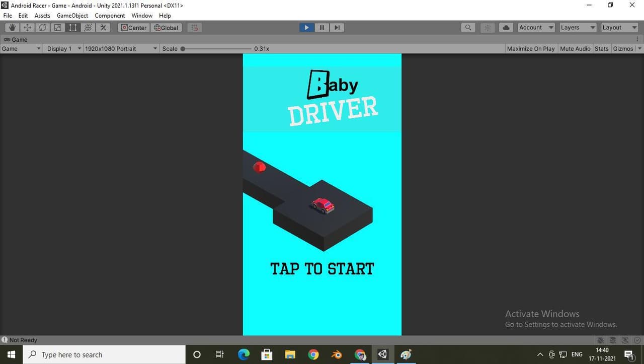644x364 pixels.
Task: Open Cortana from the taskbar
Action: coord(197,354)
